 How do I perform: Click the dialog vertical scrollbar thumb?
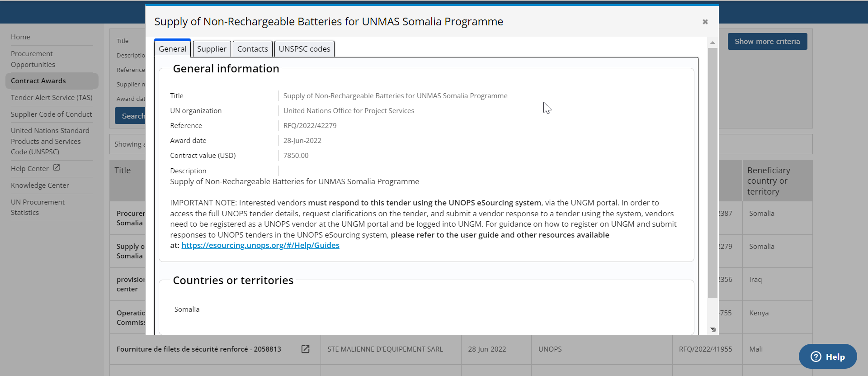coord(712,173)
